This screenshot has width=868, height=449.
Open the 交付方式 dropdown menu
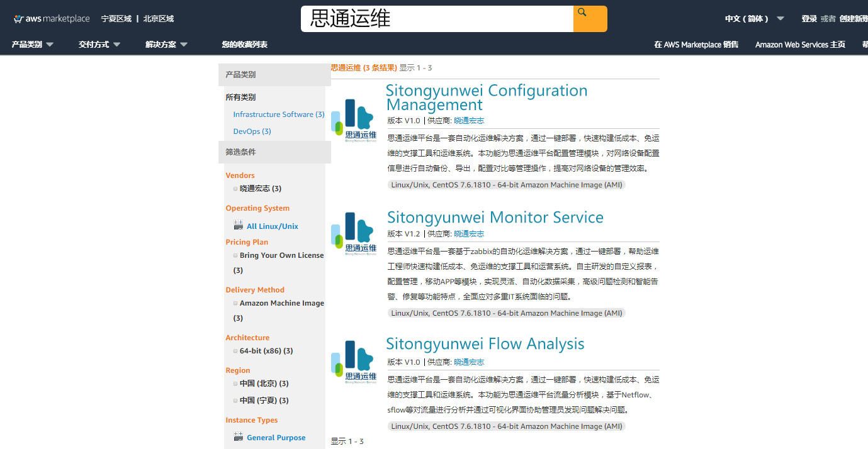point(99,45)
